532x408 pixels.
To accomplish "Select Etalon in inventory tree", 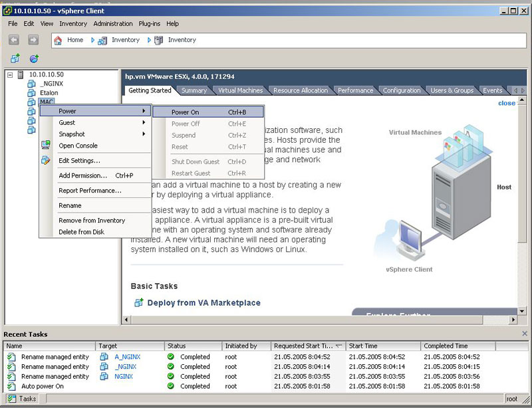I will (49, 93).
